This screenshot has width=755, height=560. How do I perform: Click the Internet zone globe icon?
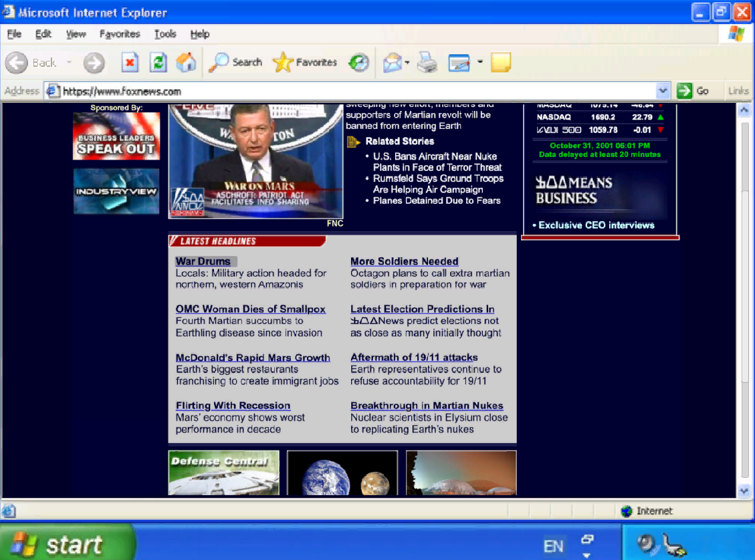click(x=627, y=511)
